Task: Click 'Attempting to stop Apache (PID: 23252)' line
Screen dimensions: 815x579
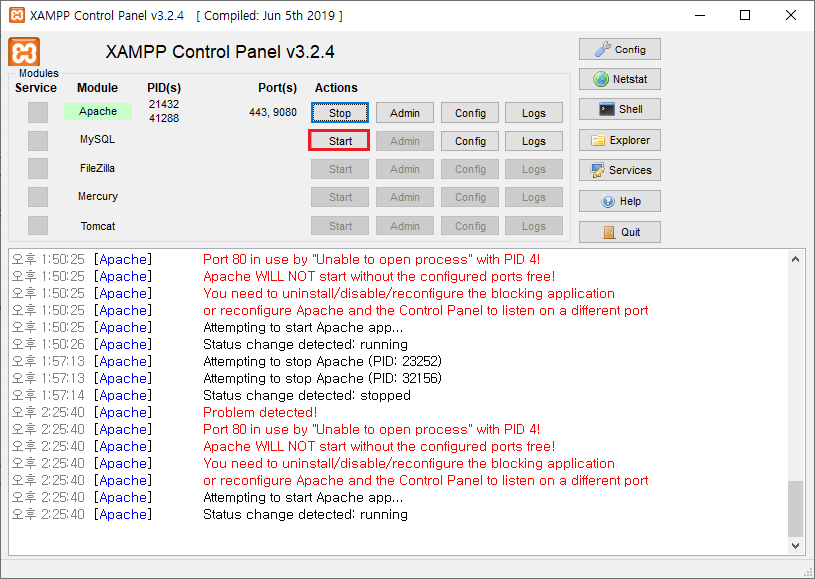Action: click(322, 361)
